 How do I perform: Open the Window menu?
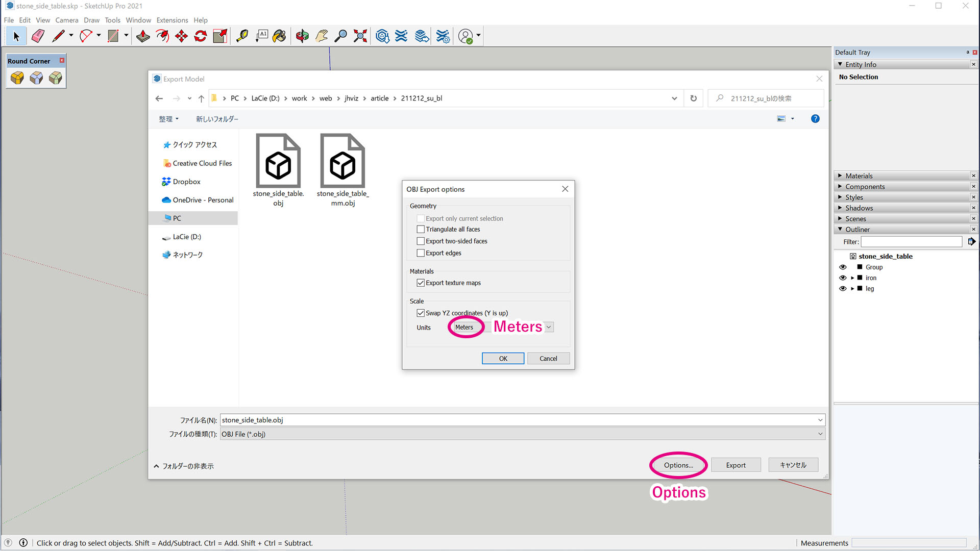tap(138, 20)
